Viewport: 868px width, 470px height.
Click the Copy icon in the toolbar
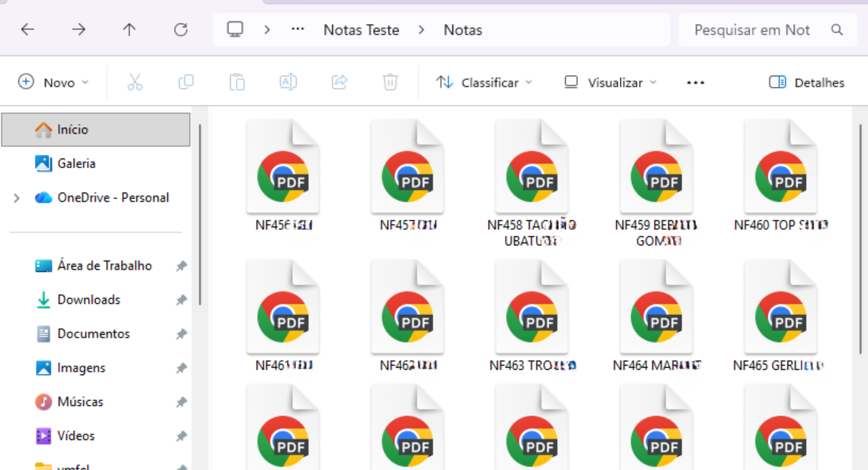pos(186,82)
